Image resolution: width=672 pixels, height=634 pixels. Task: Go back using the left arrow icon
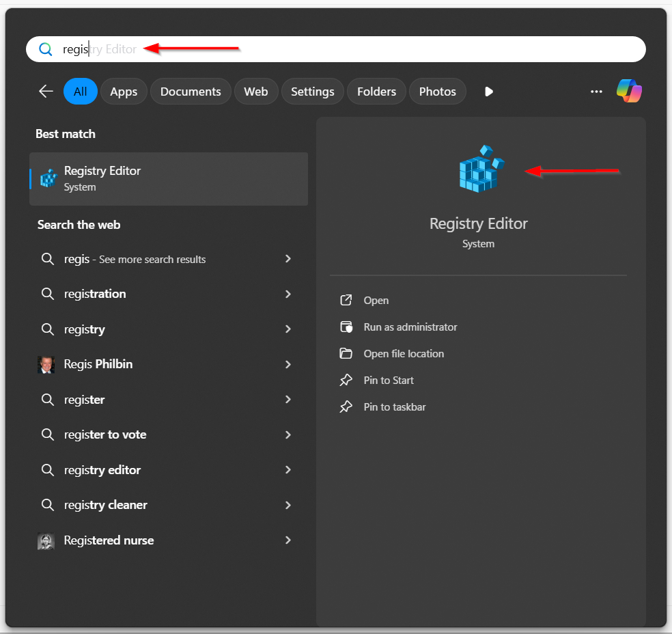click(46, 91)
